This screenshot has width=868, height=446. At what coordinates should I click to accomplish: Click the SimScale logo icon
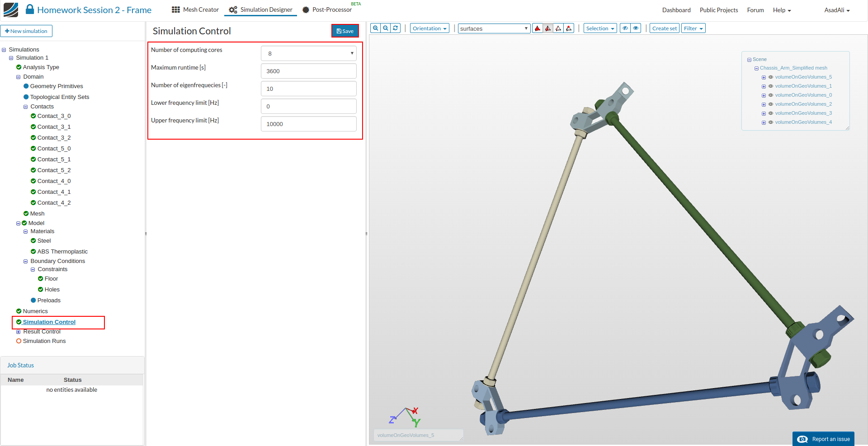point(11,9)
